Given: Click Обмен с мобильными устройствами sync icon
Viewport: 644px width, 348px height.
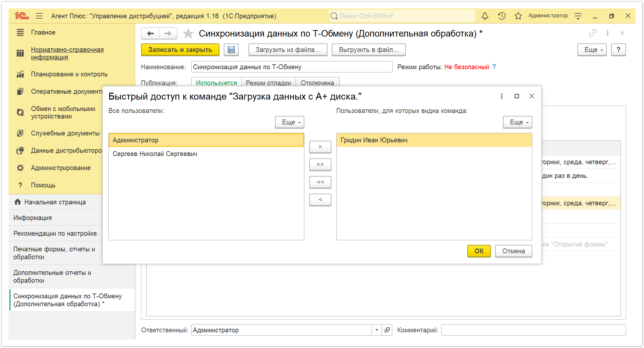Looking at the screenshot, I should 20,112.
